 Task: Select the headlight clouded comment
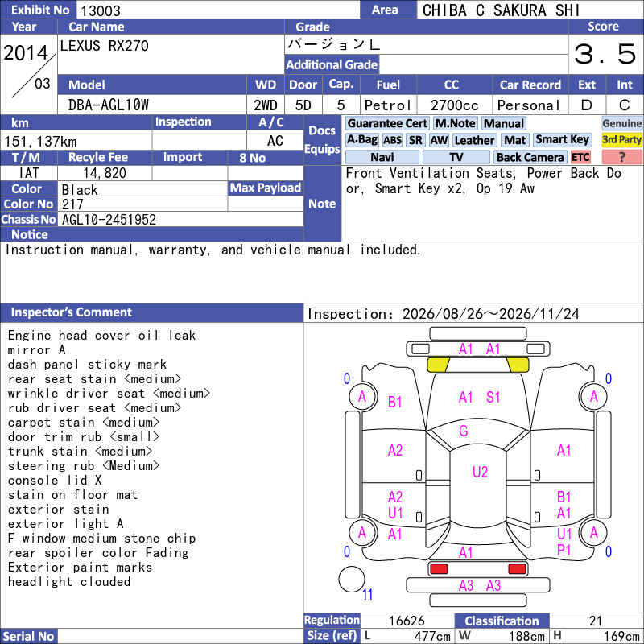(69, 581)
